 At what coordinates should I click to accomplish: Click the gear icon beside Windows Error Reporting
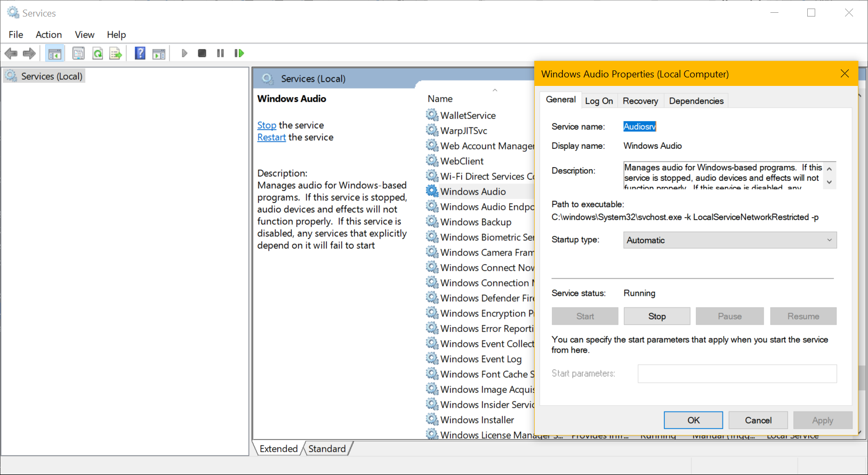pyautogui.click(x=432, y=328)
